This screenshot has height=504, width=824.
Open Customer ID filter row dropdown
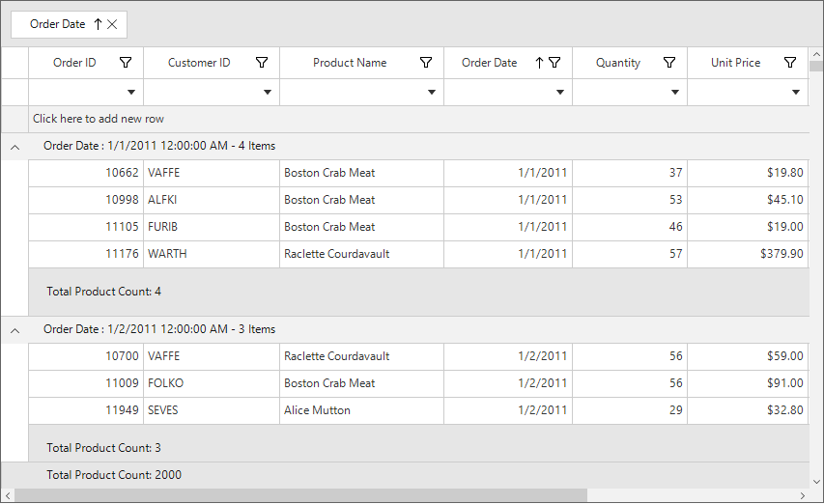(x=268, y=93)
